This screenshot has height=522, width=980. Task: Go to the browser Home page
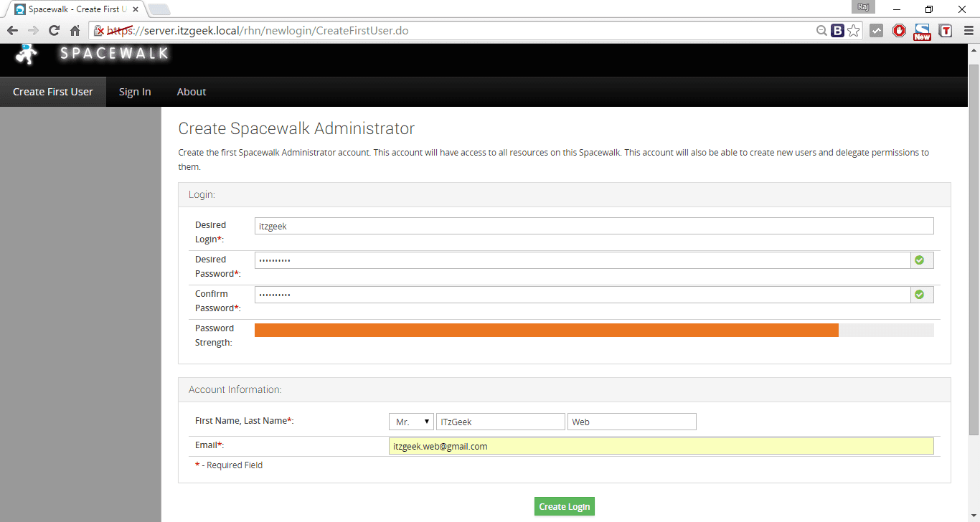75,31
